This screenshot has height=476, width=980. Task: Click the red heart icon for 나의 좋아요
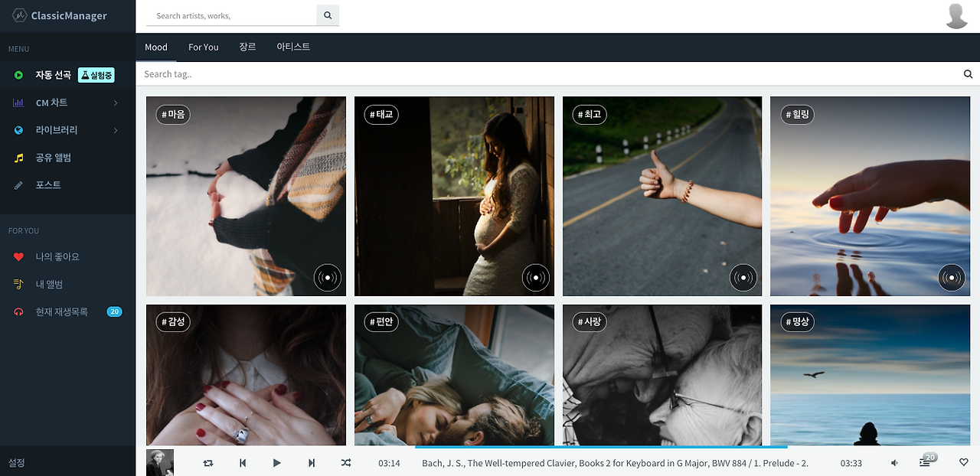tap(18, 257)
